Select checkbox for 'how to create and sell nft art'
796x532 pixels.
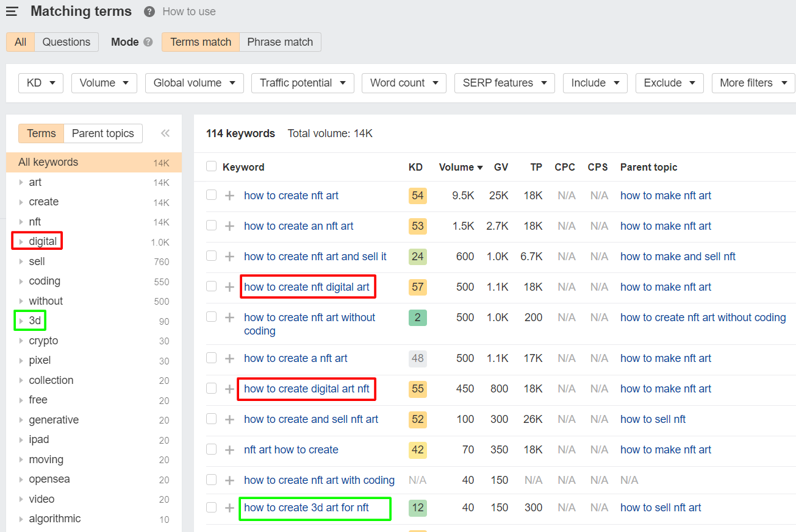pos(211,419)
